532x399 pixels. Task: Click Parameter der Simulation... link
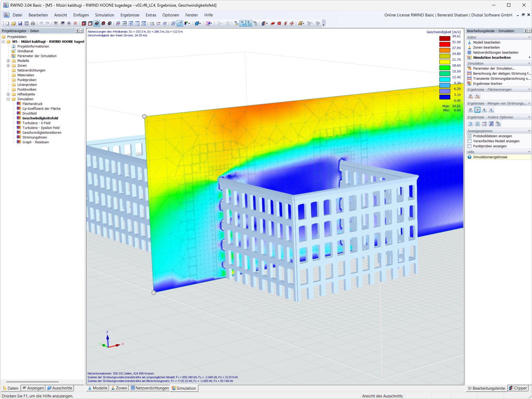point(494,68)
